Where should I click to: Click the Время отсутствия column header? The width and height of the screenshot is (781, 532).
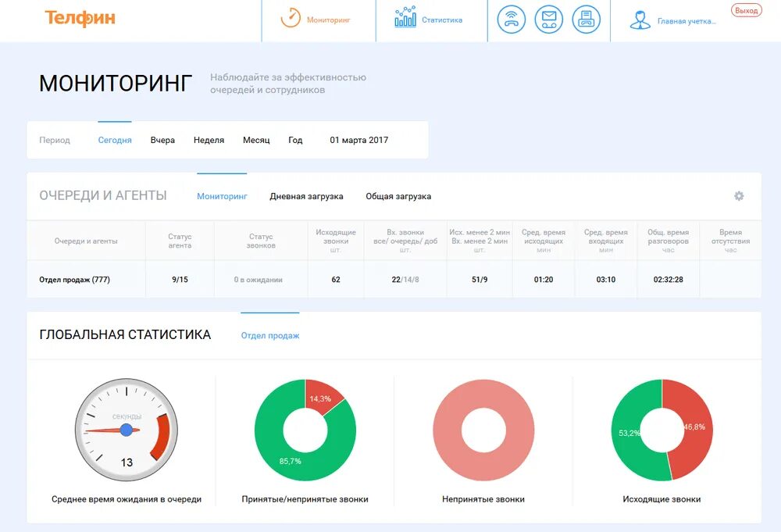[x=730, y=241]
